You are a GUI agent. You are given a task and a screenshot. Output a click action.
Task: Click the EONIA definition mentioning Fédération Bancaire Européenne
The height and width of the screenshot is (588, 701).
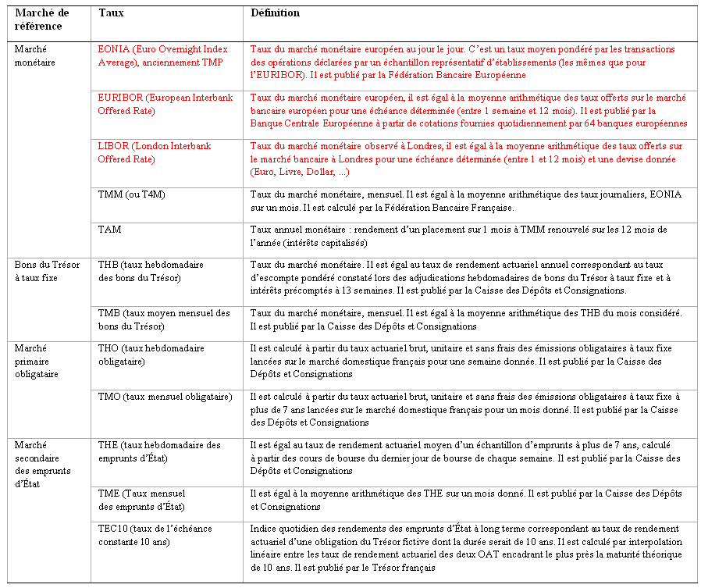(462, 62)
